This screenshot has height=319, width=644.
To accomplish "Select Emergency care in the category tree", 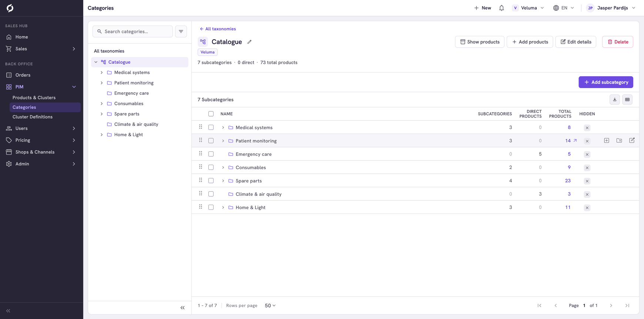I will (131, 93).
